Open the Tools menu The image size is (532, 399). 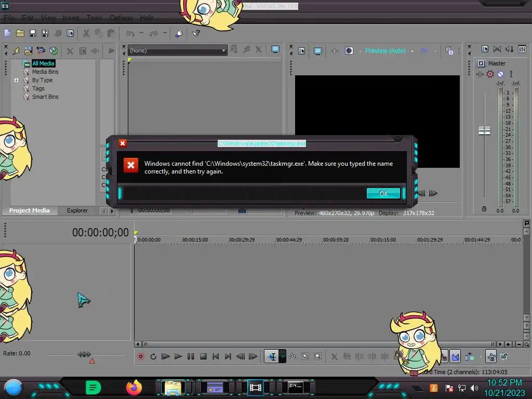(94, 18)
